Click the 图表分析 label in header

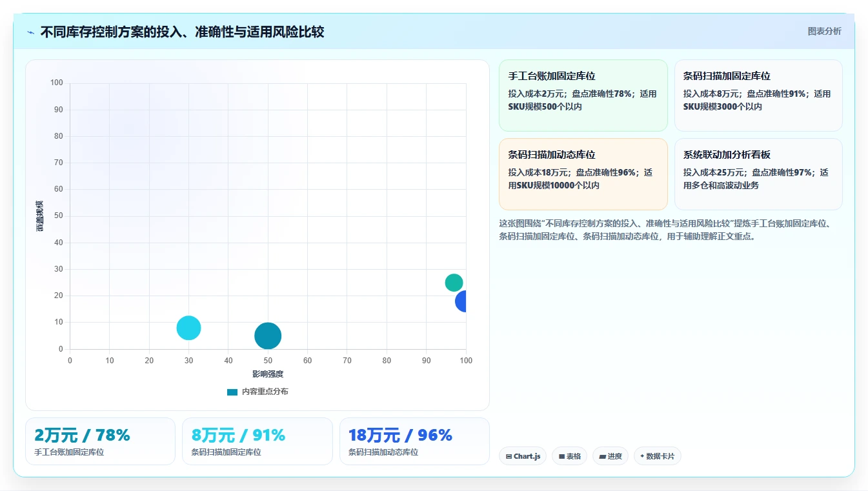(x=824, y=31)
